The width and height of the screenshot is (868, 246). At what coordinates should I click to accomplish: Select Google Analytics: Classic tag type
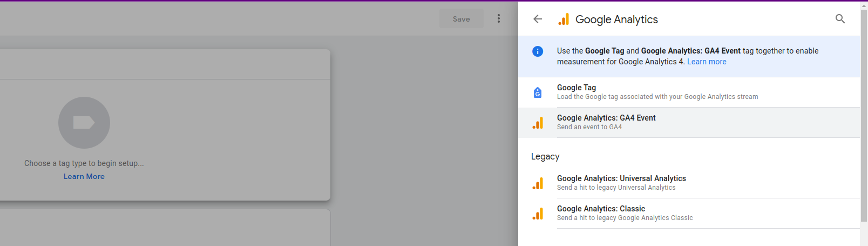689,214
